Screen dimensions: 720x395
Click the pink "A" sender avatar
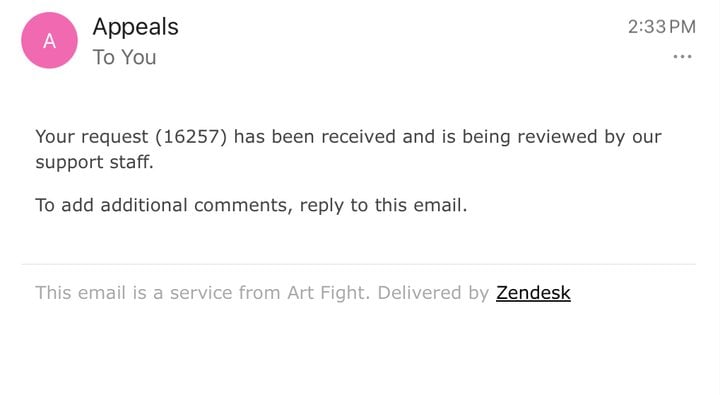[x=50, y=40]
